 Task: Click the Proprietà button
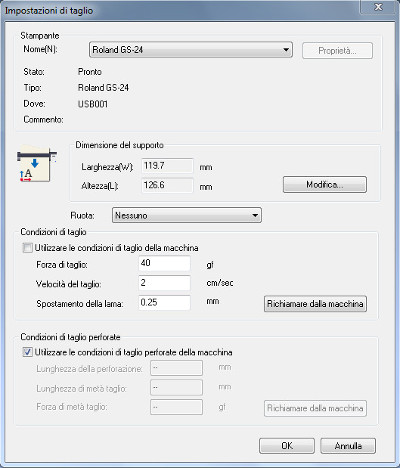[x=337, y=51]
